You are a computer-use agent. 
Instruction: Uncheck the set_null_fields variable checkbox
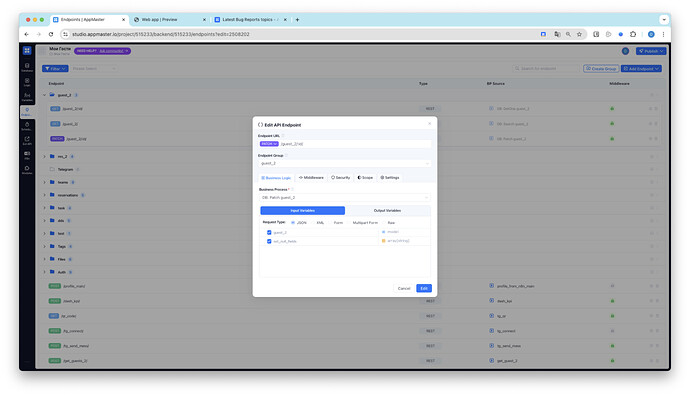click(269, 241)
